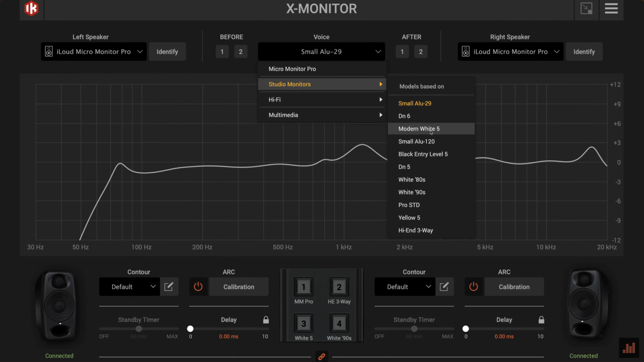This screenshot has width=644, height=362.
Task: Select the White '80s model
Action: point(431,180)
